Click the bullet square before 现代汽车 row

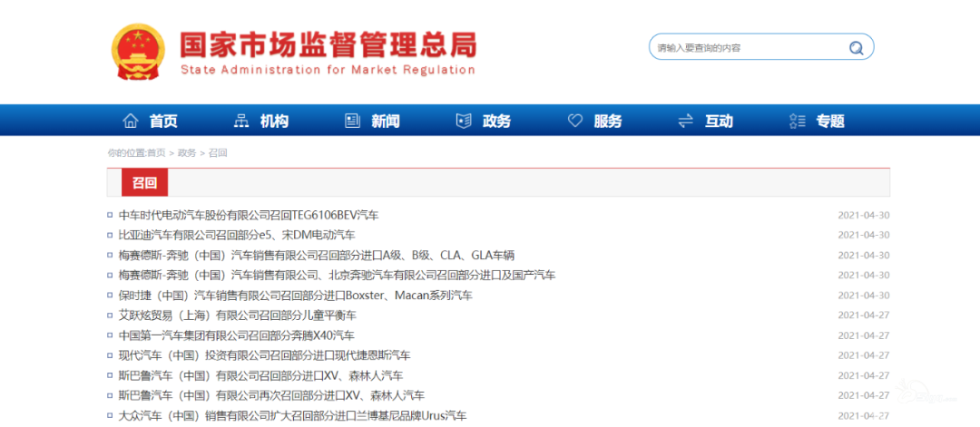click(110, 355)
